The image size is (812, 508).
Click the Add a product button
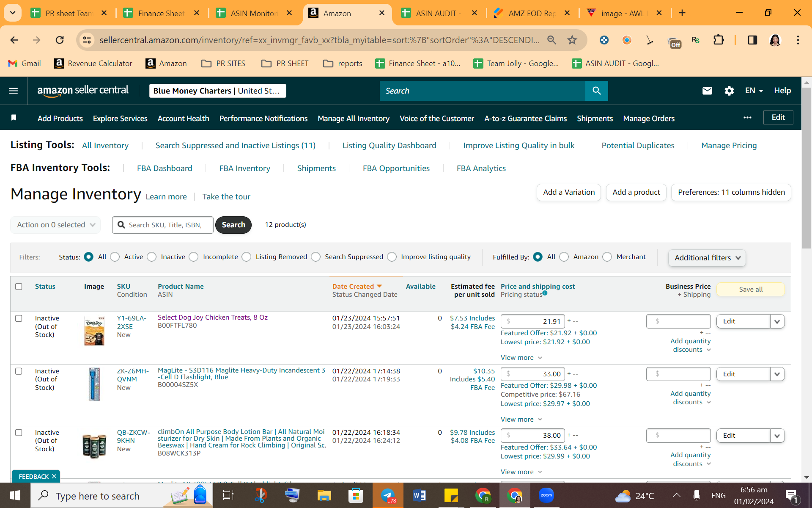coord(636,192)
